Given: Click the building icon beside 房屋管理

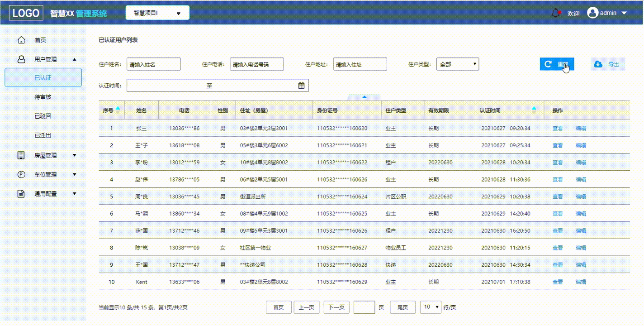Looking at the screenshot, I should (21, 155).
